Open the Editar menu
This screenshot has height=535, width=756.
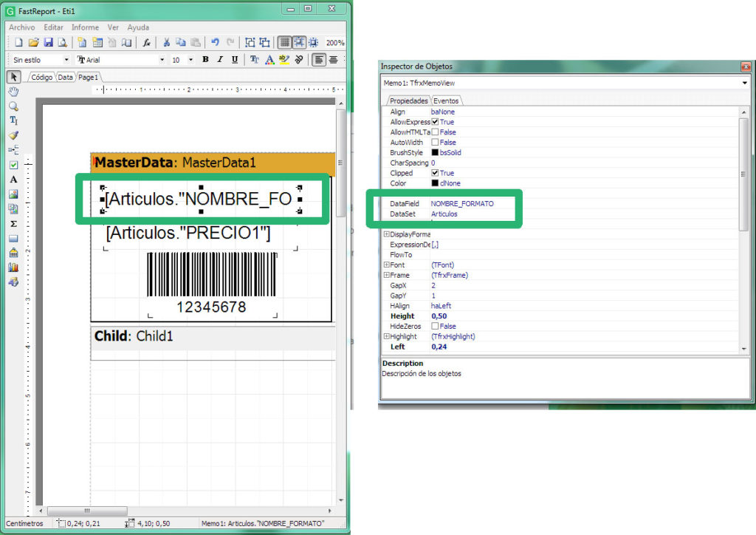(x=53, y=27)
